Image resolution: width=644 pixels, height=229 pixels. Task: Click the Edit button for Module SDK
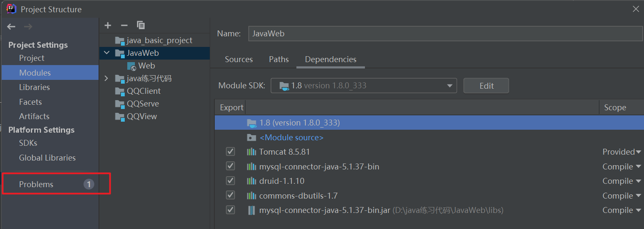(x=486, y=86)
